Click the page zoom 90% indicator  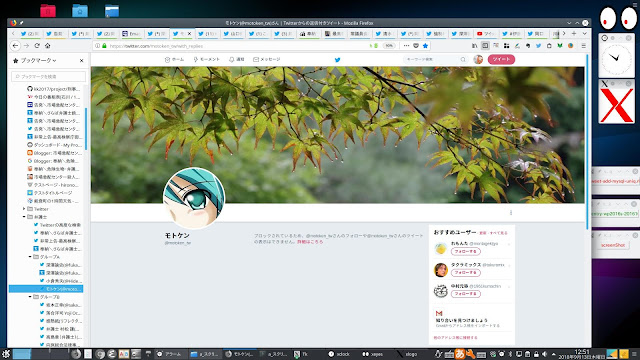point(389,46)
